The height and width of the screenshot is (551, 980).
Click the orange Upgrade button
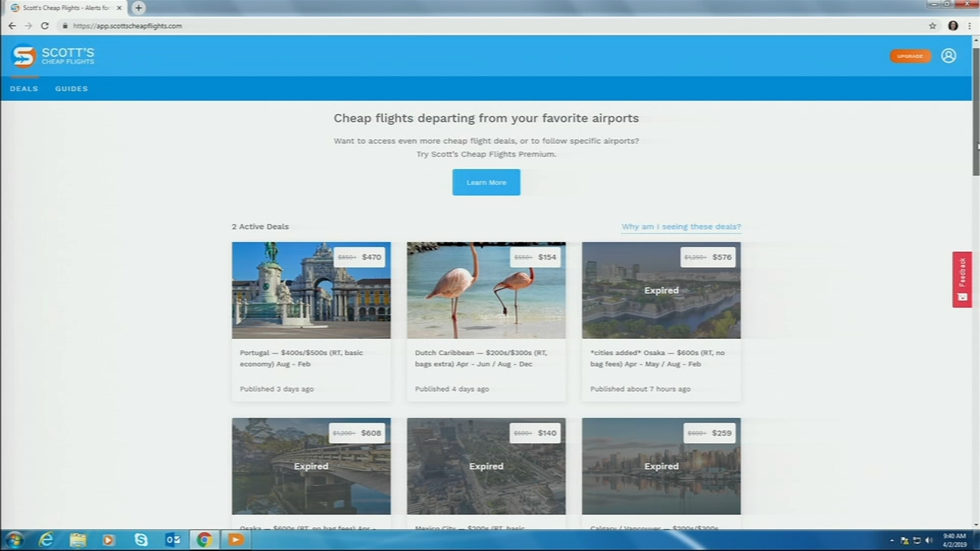coord(910,56)
